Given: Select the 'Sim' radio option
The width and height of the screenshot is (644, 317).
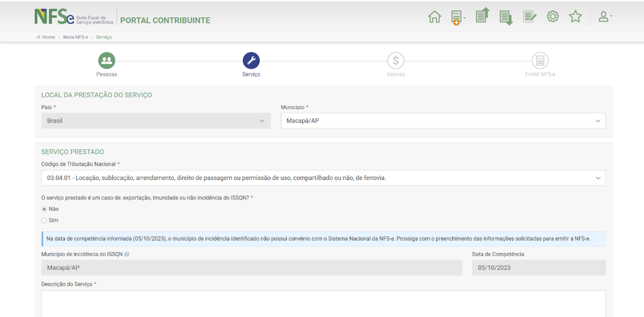Looking at the screenshot, I should pos(44,220).
